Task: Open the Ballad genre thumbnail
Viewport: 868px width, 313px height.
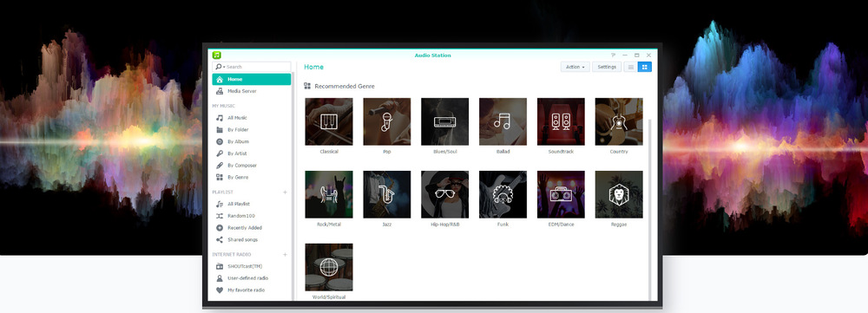Action: coord(503,121)
